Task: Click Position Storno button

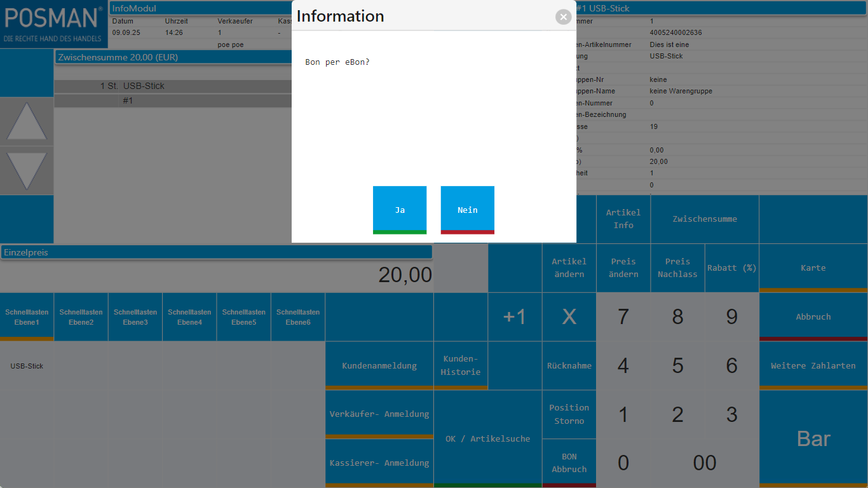Action: 569,414
